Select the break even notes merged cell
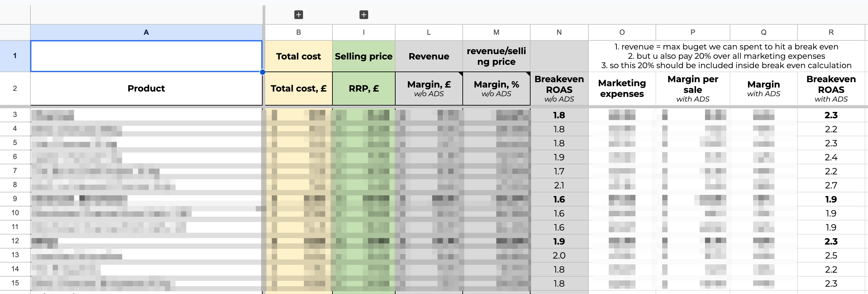The image size is (868, 294). point(726,56)
